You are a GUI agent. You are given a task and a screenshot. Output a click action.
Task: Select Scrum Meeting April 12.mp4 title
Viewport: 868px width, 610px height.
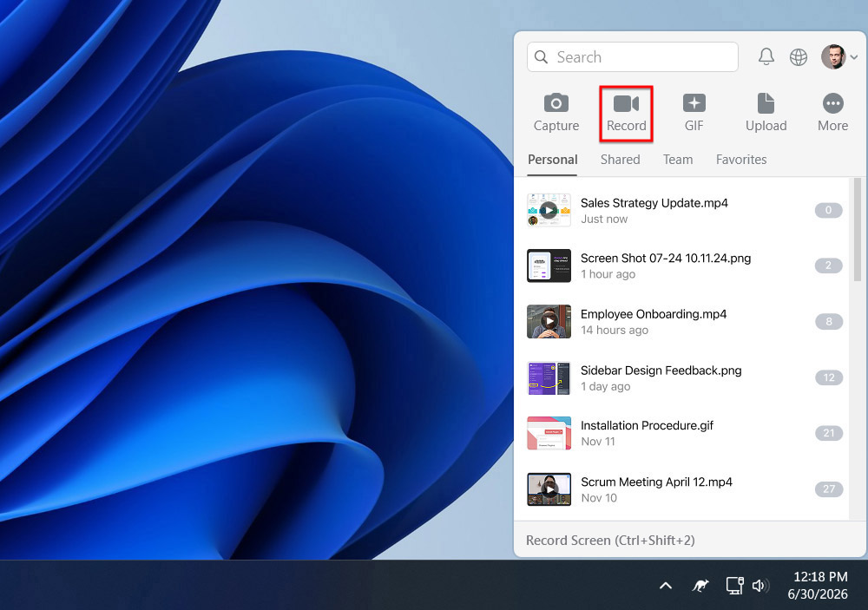click(x=656, y=482)
